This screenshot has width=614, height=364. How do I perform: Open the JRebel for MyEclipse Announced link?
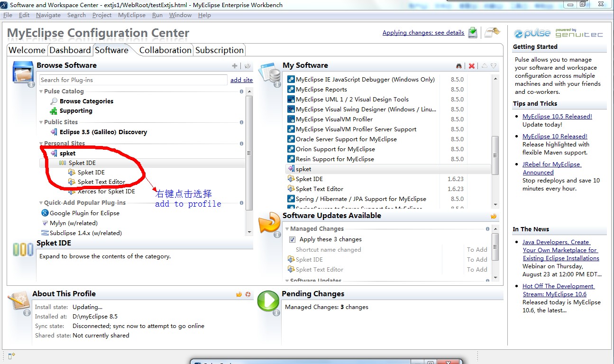click(552, 168)
